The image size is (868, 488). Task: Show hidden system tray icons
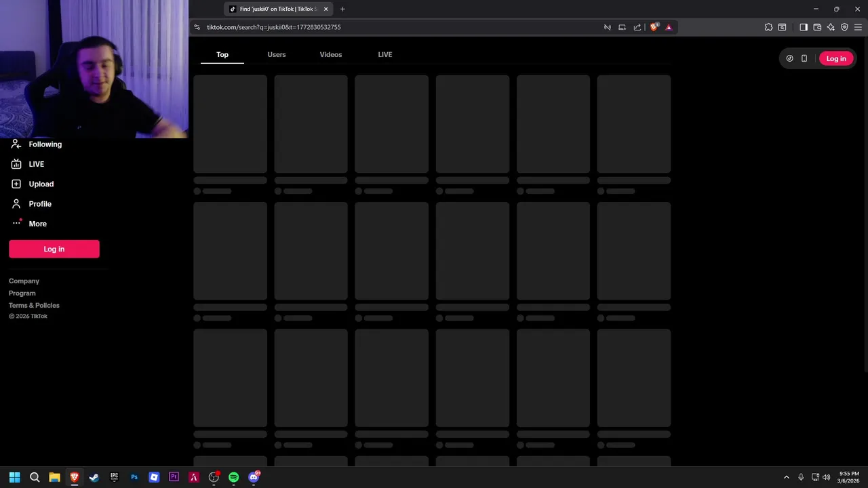click(787, 477)
